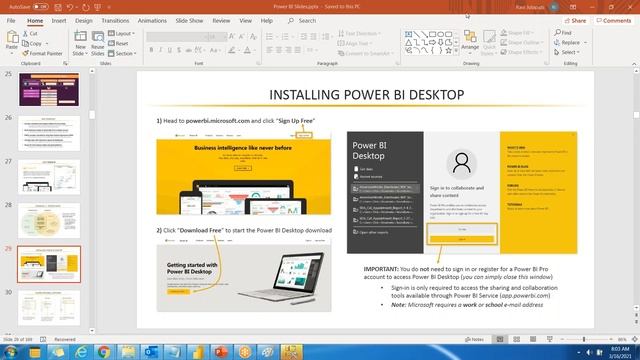Open the Arrange options
Viewport: 640px width, 360px height.
[470, 42]
